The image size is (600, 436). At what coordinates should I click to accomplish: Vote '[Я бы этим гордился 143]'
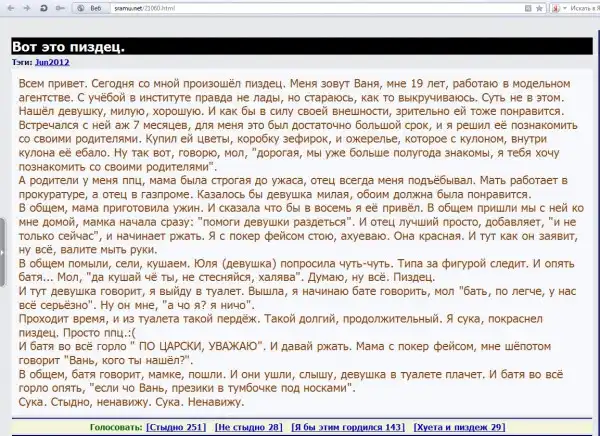pos(347,427)
